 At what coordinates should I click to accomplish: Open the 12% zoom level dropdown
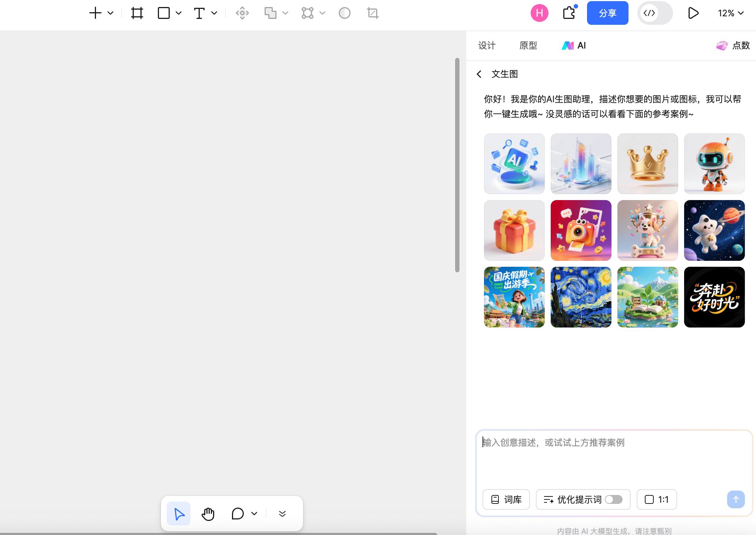click(730, 13)
